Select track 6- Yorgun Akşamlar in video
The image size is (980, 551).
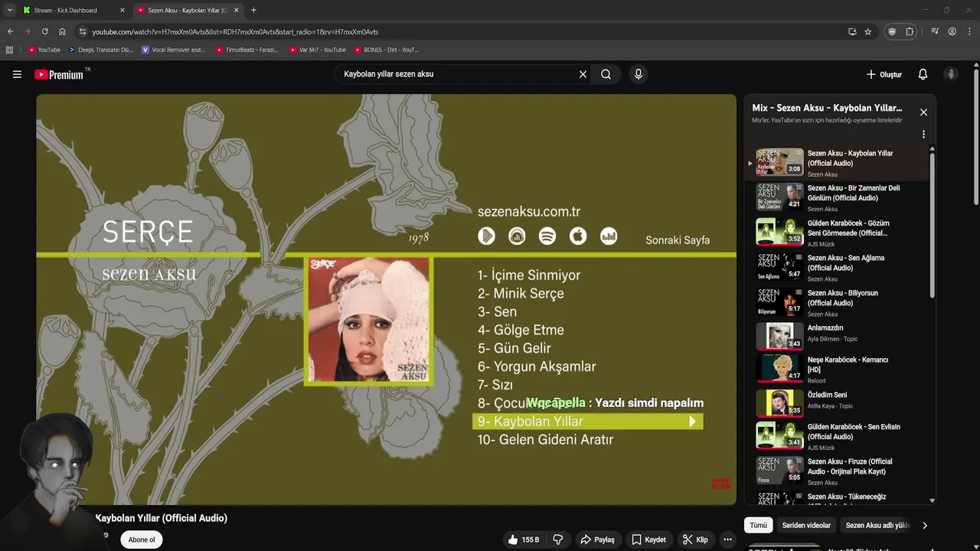pyautogui.click(x=537, y=367)
